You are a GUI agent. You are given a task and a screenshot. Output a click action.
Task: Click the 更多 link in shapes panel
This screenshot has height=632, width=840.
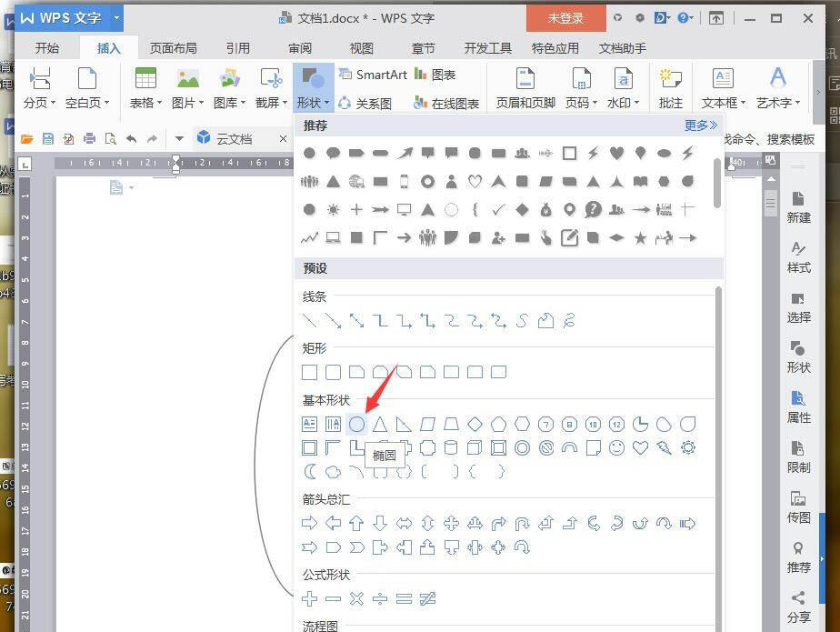pyautogui.click(x=700, y=125)
